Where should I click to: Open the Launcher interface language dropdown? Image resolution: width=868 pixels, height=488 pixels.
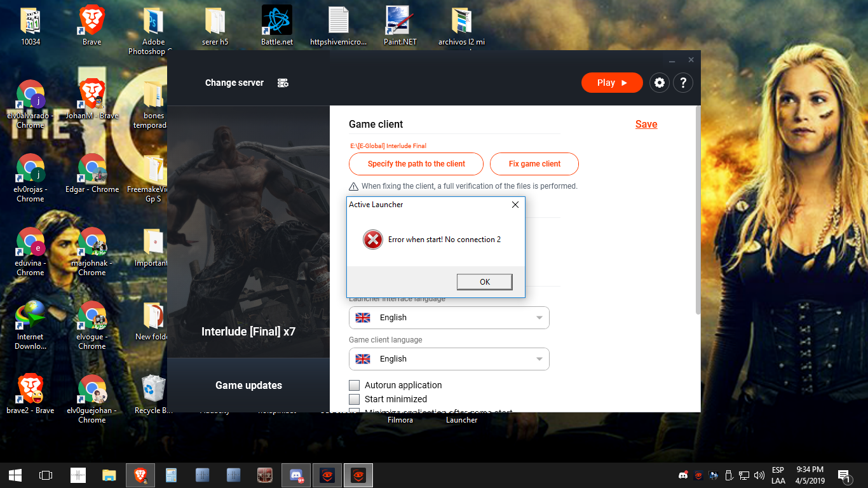pyautogui.click(x=449, y=318)
